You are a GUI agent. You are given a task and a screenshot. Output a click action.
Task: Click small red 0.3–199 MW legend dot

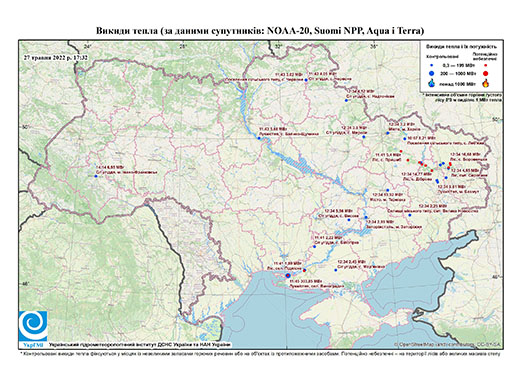click(486, 66)
